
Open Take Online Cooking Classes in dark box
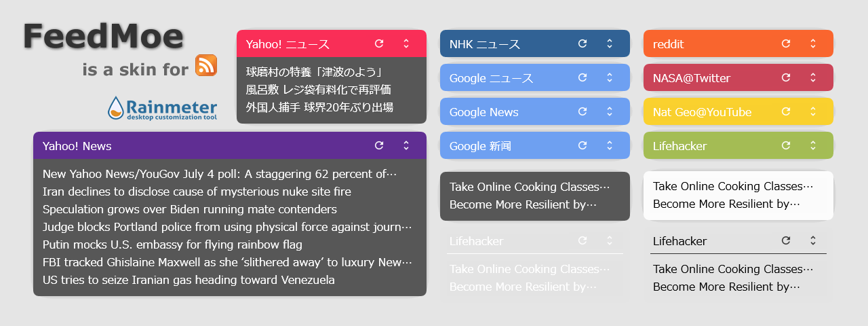530,187
